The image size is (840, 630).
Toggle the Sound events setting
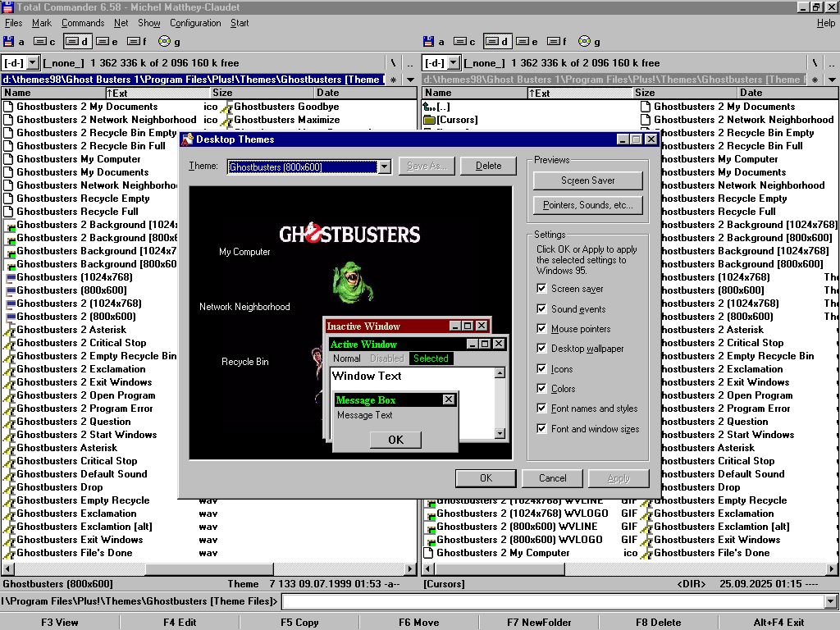pos(541,309)
